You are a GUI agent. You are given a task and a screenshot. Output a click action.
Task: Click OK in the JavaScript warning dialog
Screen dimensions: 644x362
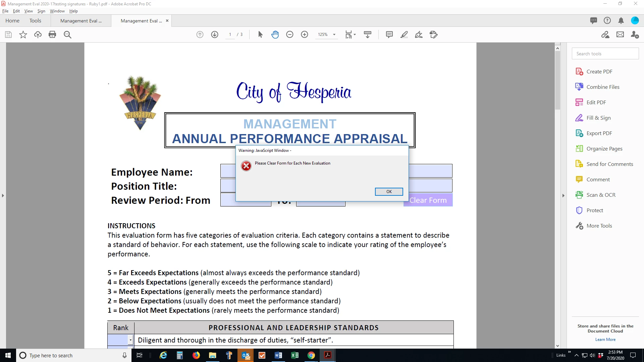click(389, 191)
